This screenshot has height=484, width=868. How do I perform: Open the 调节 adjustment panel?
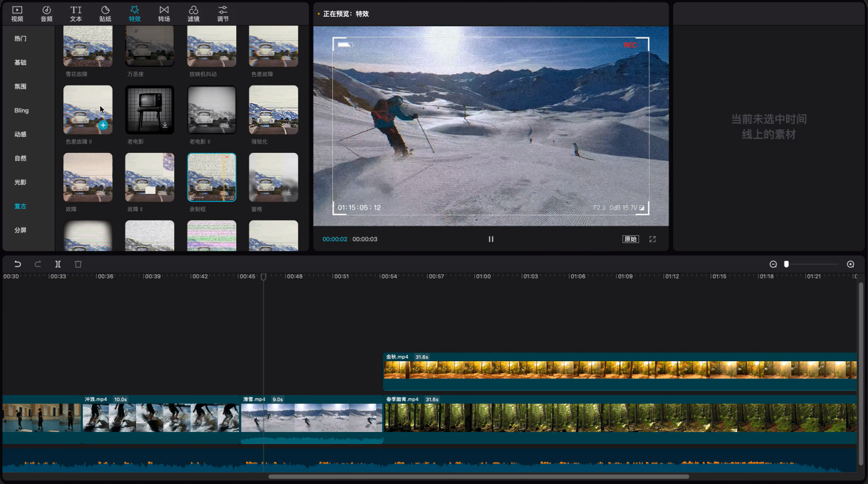point(223,13)
